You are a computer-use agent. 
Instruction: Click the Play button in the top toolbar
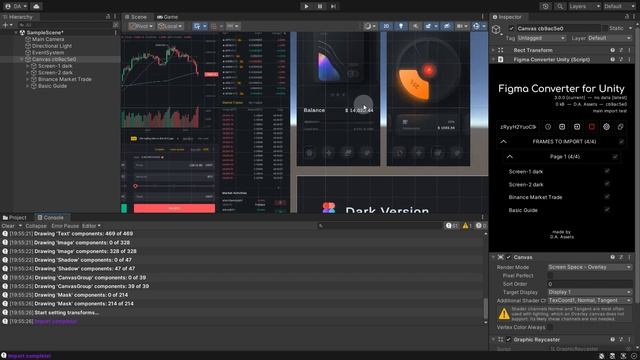point(306,6)
